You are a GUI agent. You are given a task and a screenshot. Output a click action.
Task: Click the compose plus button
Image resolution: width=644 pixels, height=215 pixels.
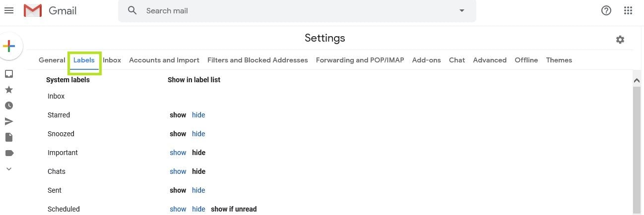9,47
